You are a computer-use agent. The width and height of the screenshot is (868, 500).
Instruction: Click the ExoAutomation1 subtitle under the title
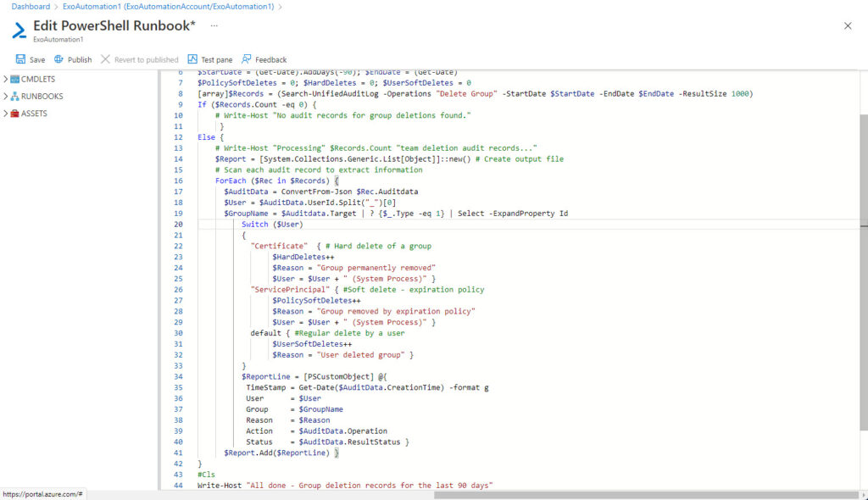click(x=58, y=39)
